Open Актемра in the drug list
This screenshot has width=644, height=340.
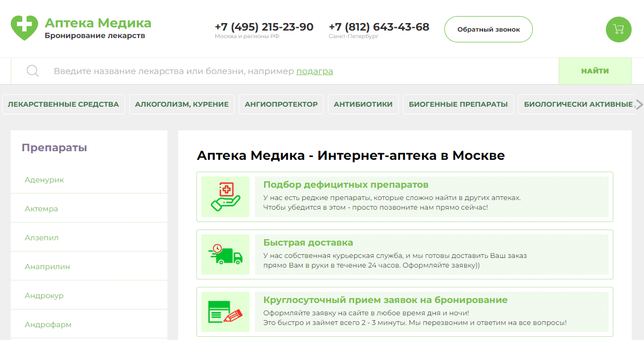tap(41, 209)
